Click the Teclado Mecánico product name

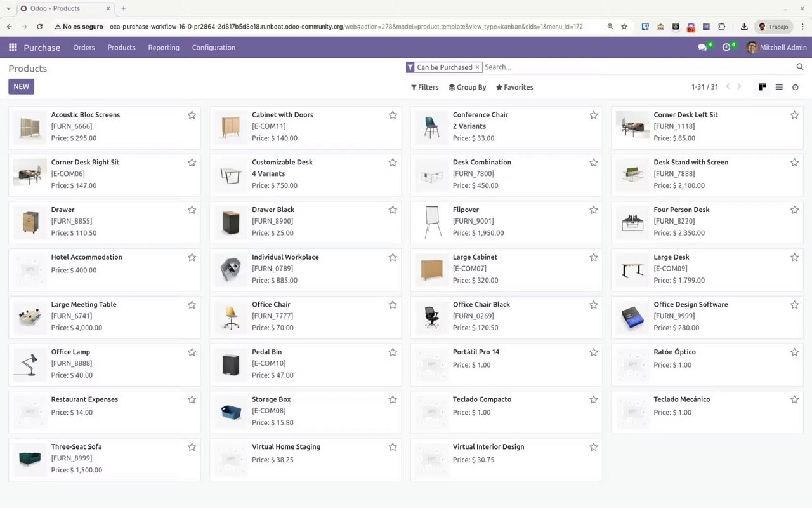click(x=682, y=399)
